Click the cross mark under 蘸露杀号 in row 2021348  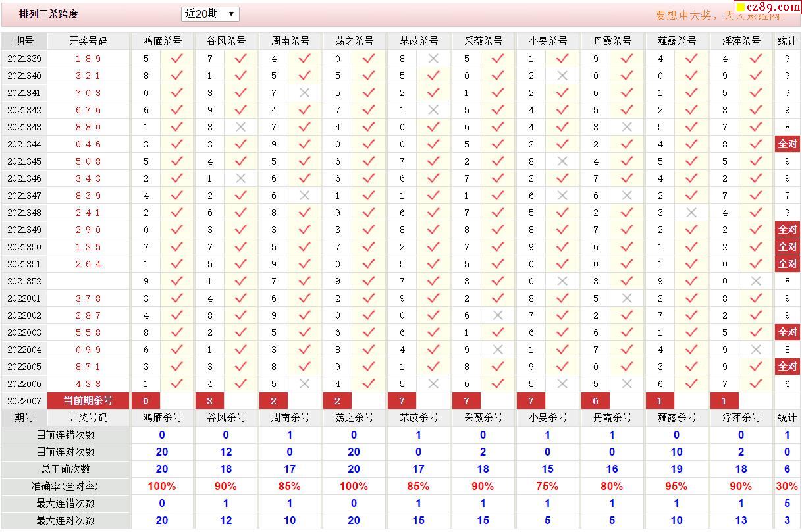(691, 213)
